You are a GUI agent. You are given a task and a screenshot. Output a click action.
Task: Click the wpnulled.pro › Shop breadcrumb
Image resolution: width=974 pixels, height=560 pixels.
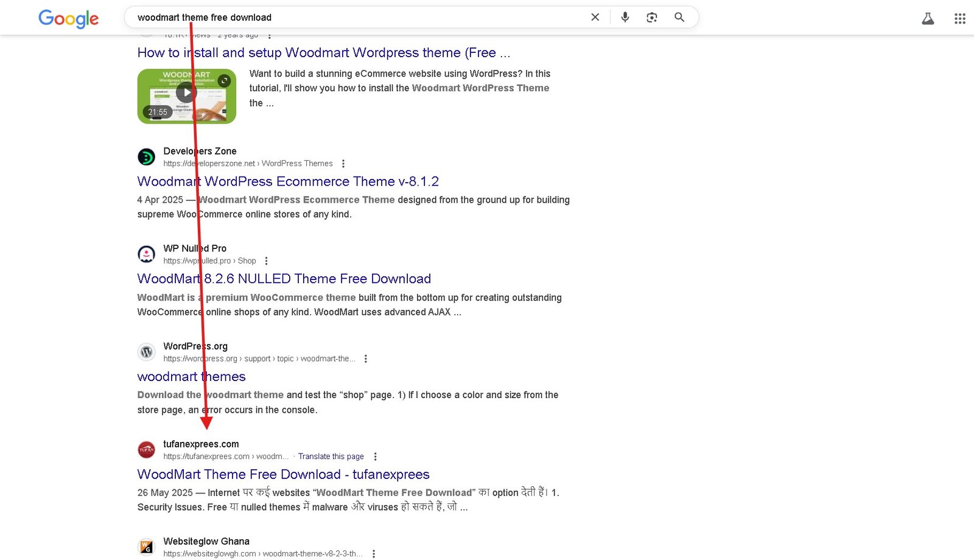[x=209, y=261]
